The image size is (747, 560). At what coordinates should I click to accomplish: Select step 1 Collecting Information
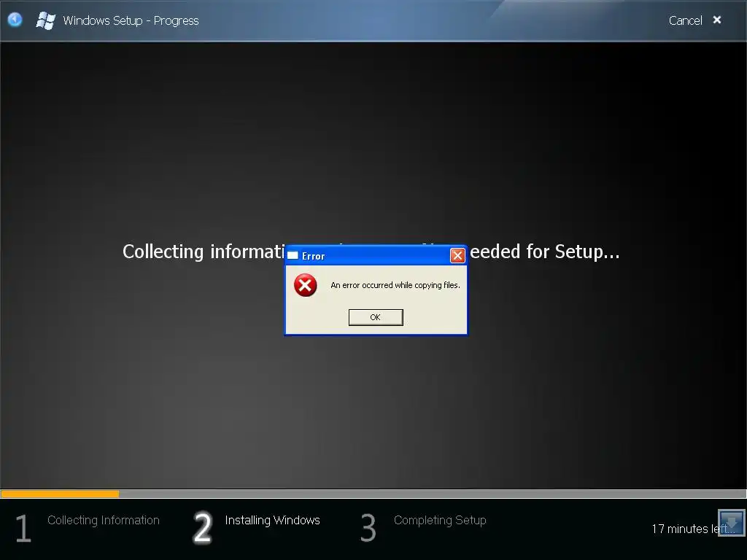click(104, 520)
